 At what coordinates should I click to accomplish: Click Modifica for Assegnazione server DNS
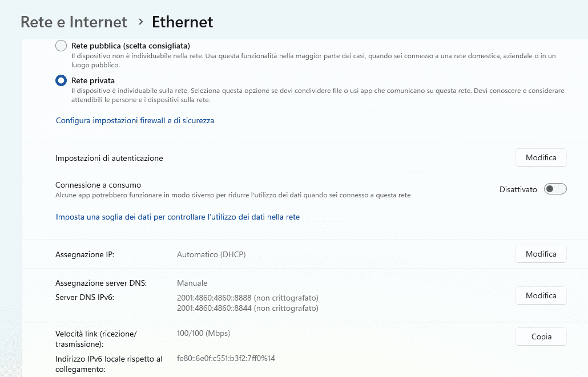coord(541,295)
